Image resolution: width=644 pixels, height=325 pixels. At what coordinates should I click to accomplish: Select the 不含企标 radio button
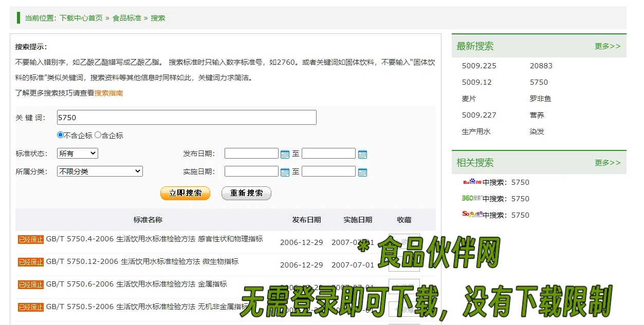click(x=60, y=135)
